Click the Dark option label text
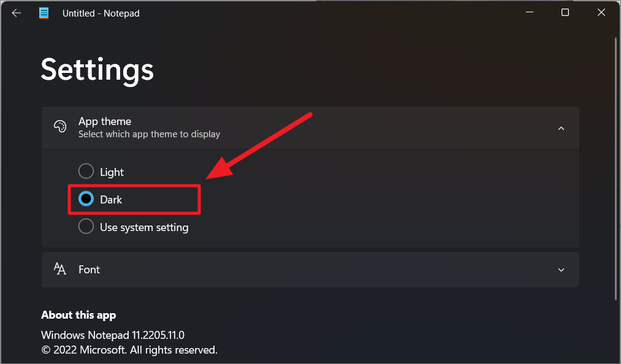This screenshot has height=364, width=621. click(x=111, y=200)
